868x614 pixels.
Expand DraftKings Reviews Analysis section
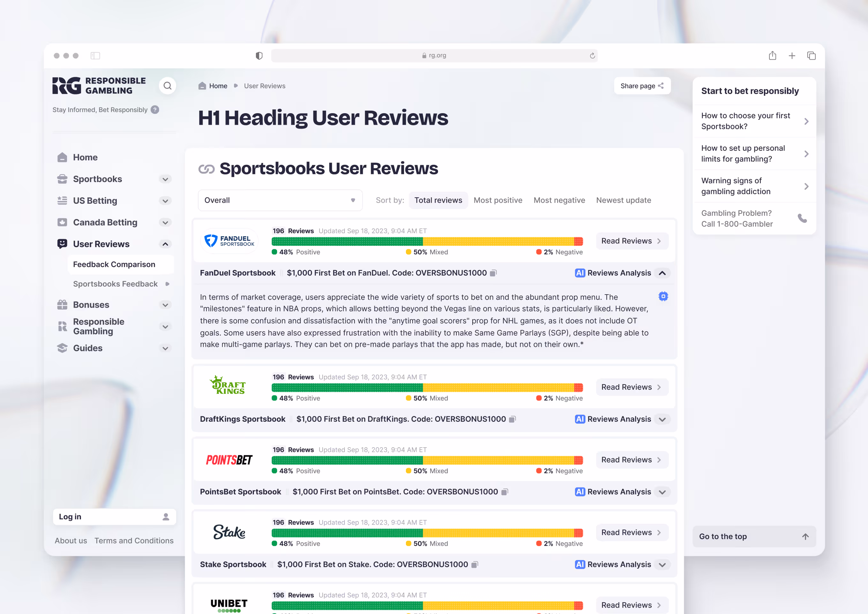coord(662,419)
